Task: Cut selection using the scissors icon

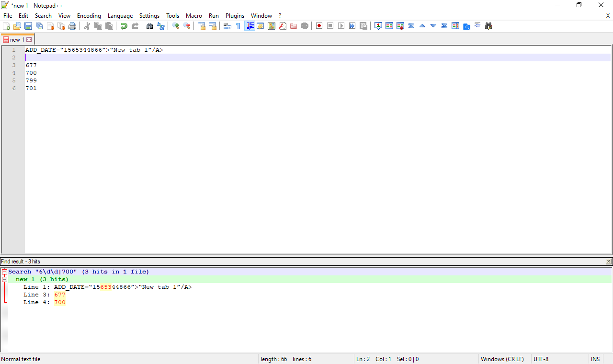Action: coord(87,26)
